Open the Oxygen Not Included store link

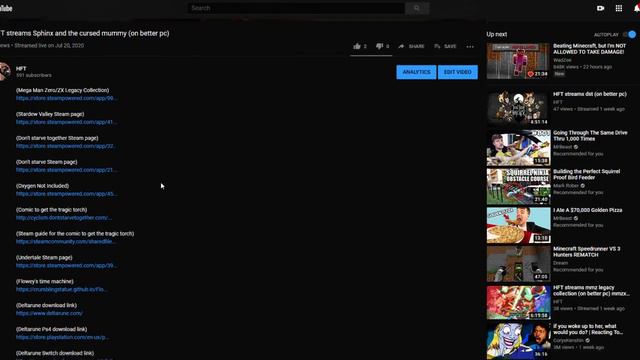click(x=66, y=194)
